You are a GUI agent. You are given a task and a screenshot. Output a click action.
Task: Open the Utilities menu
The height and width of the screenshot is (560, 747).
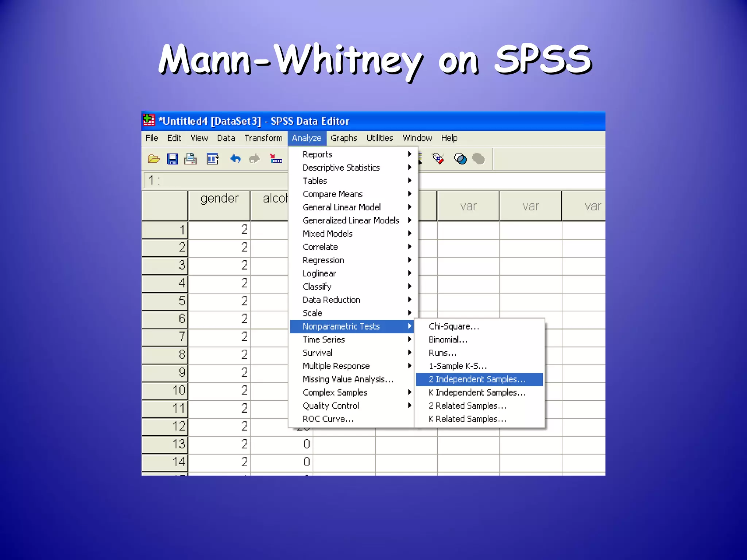tap(380, 138)
